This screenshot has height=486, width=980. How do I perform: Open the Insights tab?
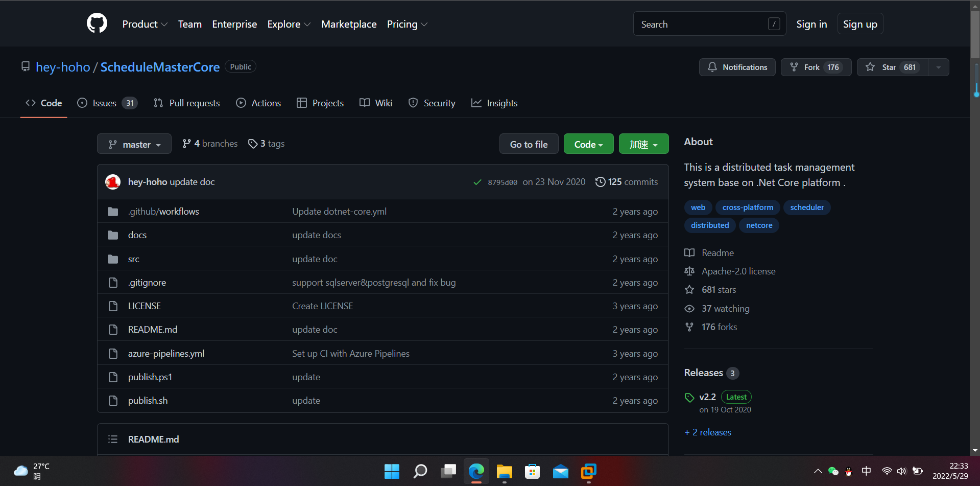[494, 103]
